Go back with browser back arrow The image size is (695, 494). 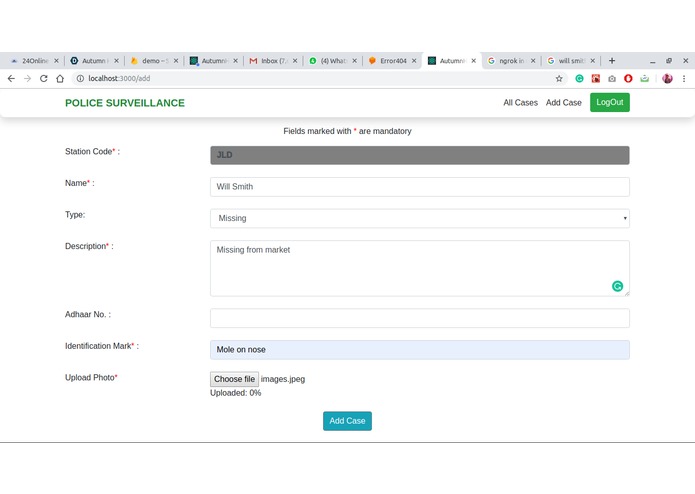(11, 78)
